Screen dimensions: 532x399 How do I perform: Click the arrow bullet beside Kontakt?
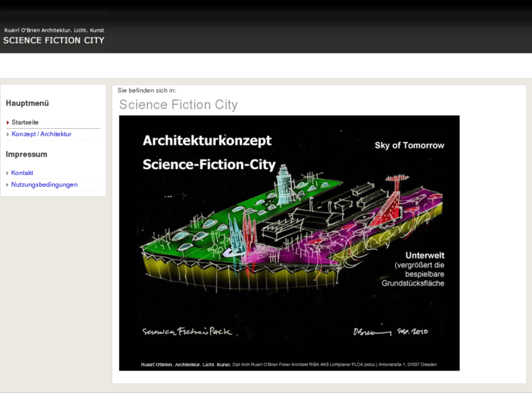pyautogui.click(x=7, y=174)
